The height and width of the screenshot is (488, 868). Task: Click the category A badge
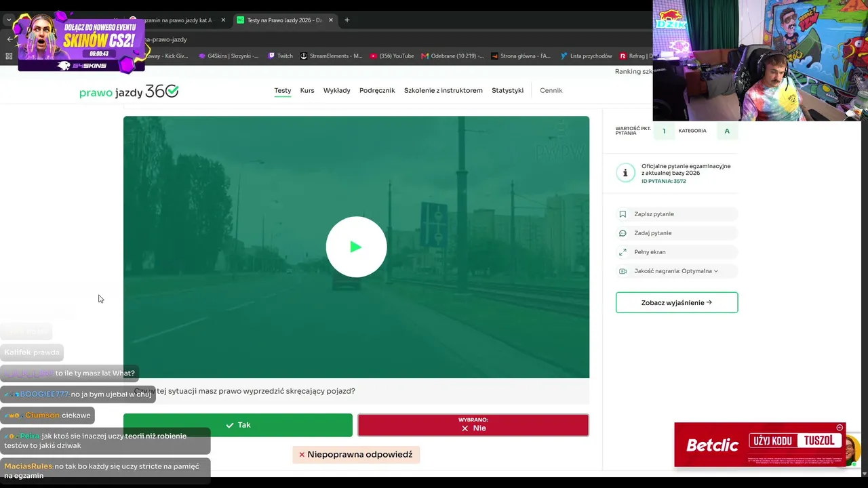pyautogui.click(x=727, y=131)
